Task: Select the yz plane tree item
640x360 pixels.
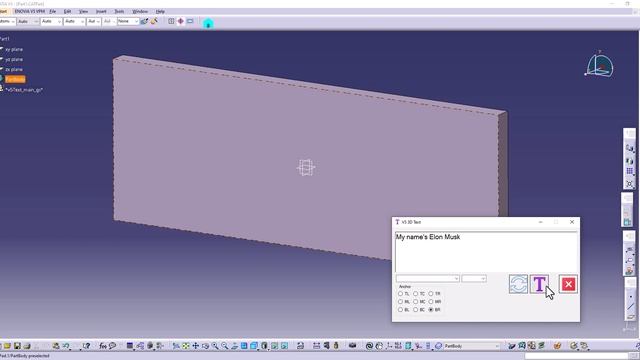Action: pyautogui.click(x=14, y=60)
